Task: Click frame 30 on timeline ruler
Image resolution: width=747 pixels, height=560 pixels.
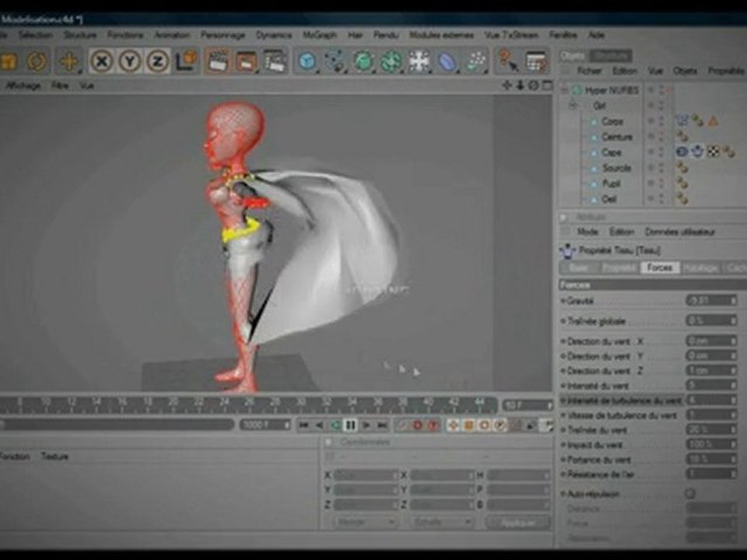Action: 300,403
